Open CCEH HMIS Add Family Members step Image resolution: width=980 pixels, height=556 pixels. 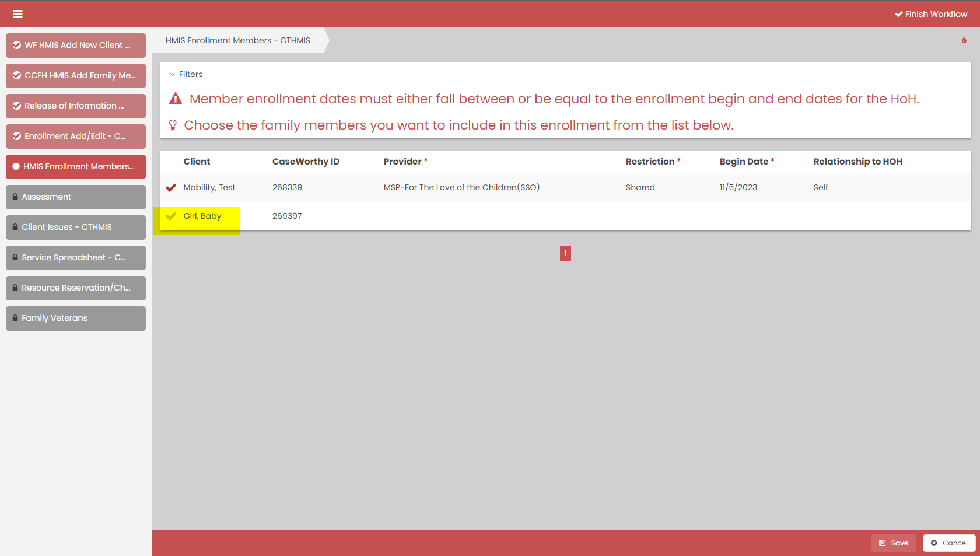pyautogui.click(x=76, y=76)
